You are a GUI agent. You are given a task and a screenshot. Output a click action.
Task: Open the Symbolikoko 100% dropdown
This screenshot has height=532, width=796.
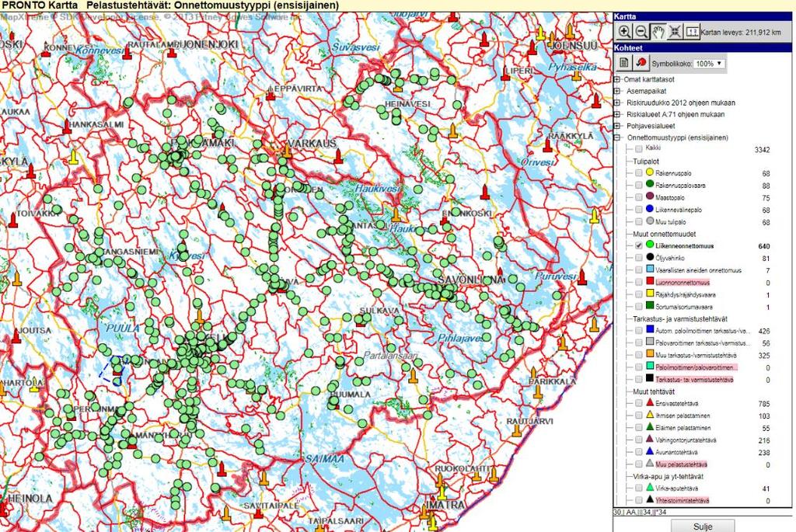point(709,64)
